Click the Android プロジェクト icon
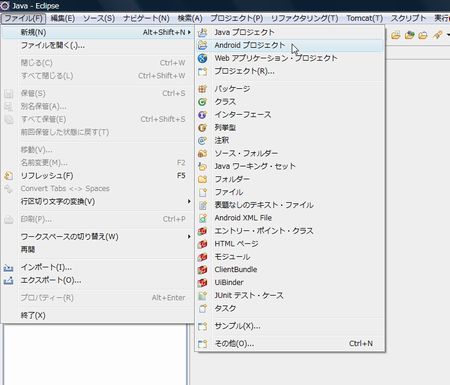Image resolution: width=450 pixels, height=385 pixels. tap(202, 45)
